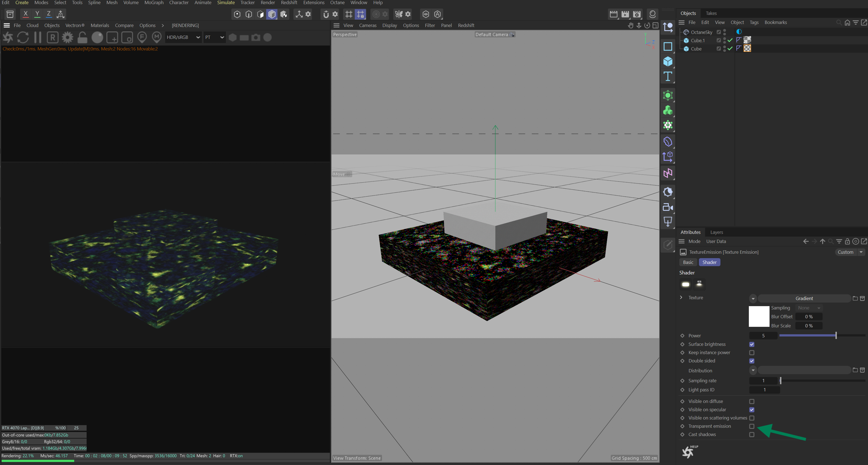Click the Gradient texture button
This screenshot has height=465, width=868.
click(x=804, y=298)
